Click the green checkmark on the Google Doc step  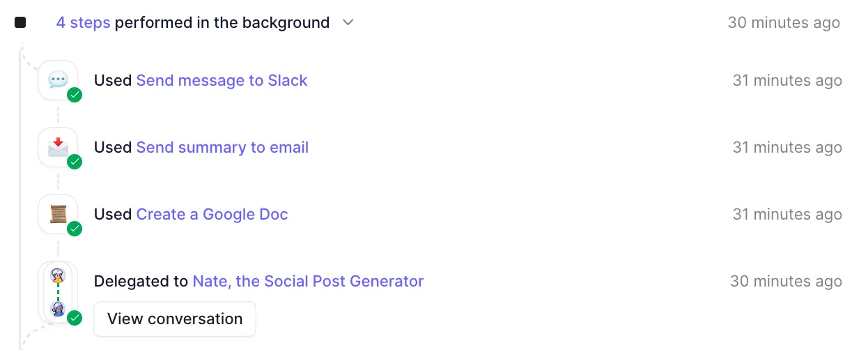(x=75, y=229)
